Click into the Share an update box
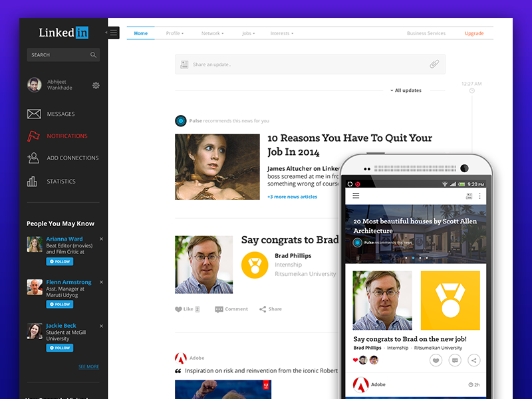Image resolution: width=532 pixels, height=399 pixels. click(310, 64)
